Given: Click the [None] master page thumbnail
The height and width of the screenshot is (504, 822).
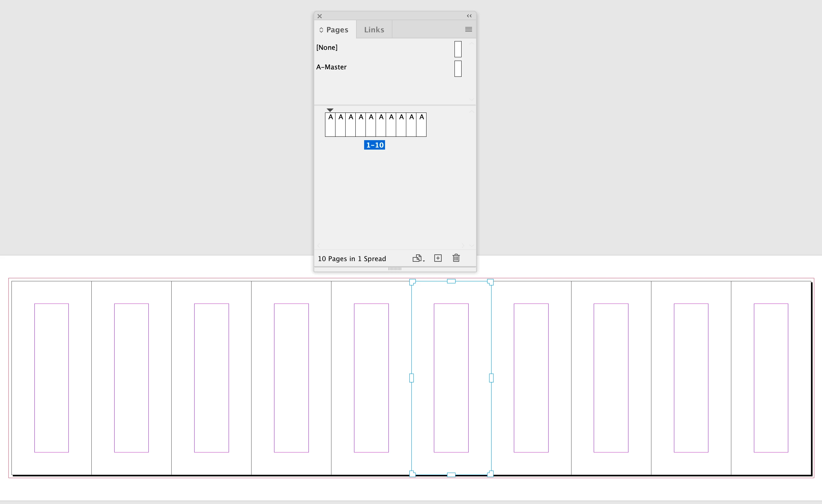Looking at the screenshot, I should point(458,49).
